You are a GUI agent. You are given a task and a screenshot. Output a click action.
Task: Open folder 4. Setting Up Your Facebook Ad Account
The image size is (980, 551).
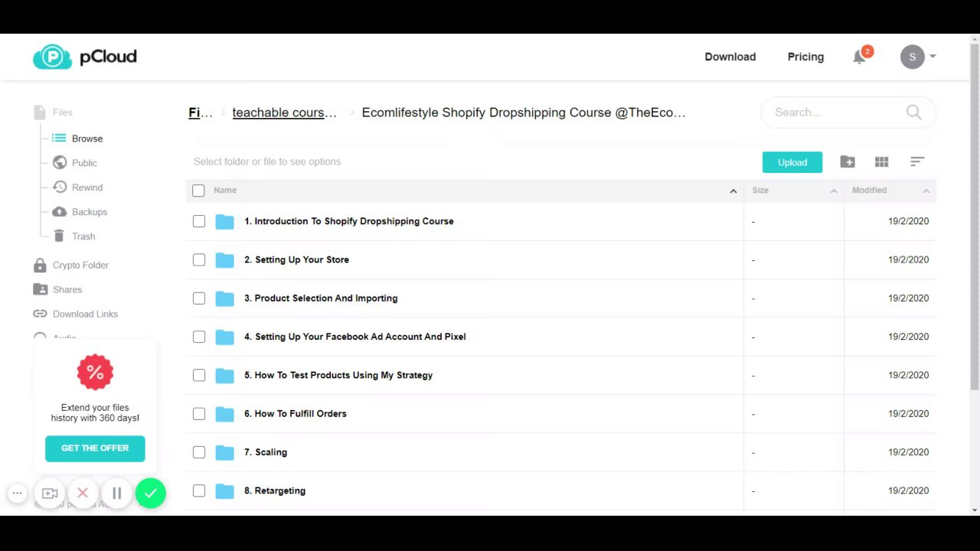click(x=355, y=337)
